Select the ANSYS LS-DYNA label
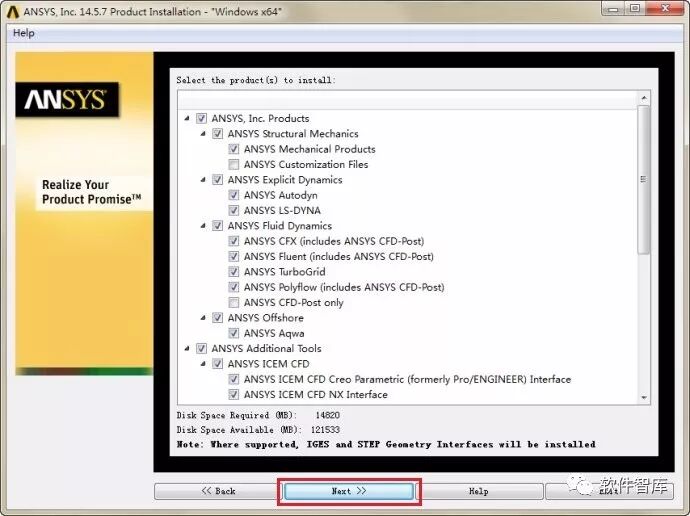Screen dimensions: 690x516 283,211
